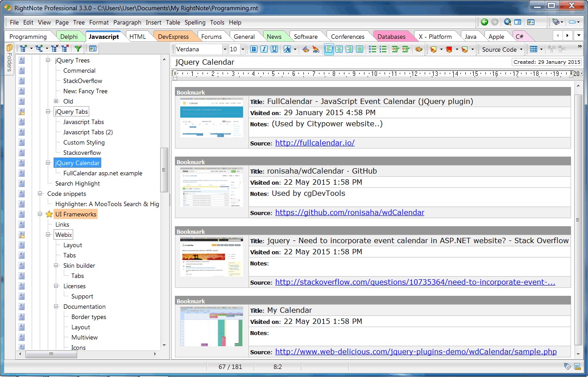Toggle bold formatting
This screenshot has height=377, width=588.
coord(254,50)
